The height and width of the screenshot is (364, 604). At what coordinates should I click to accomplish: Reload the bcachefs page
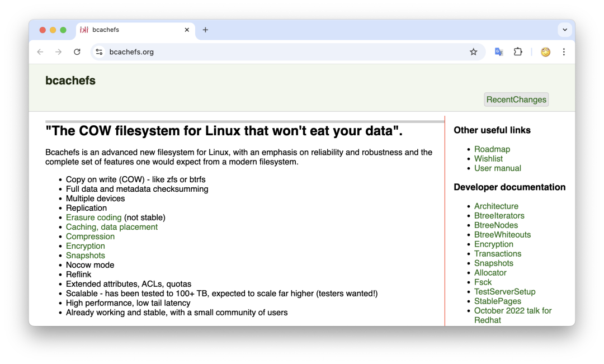[77, 52]
